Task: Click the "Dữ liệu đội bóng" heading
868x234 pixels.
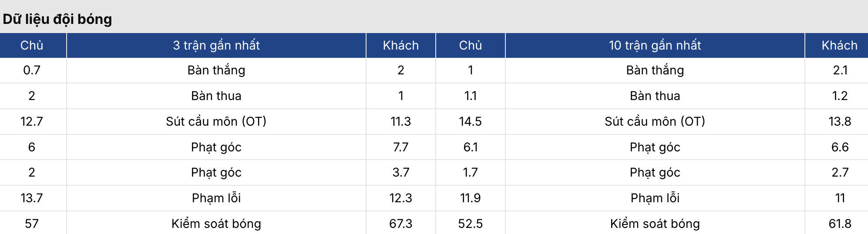Action: click(x=57, y=19)
